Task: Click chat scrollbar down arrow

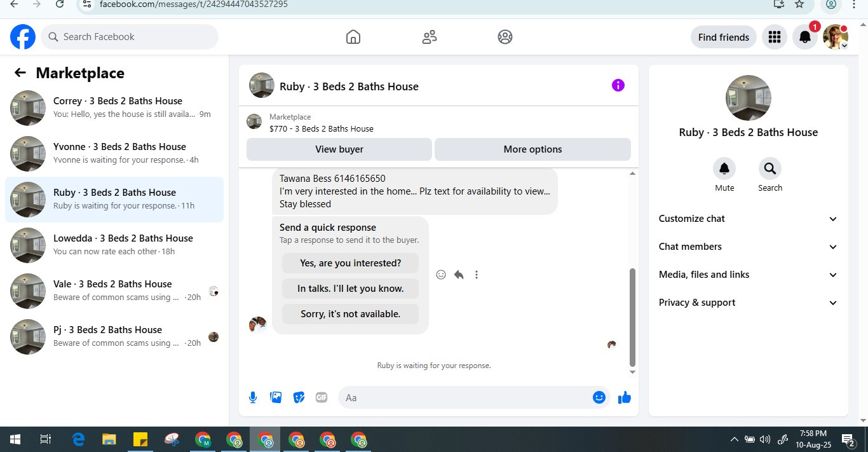Action: [x=632, y=372]
